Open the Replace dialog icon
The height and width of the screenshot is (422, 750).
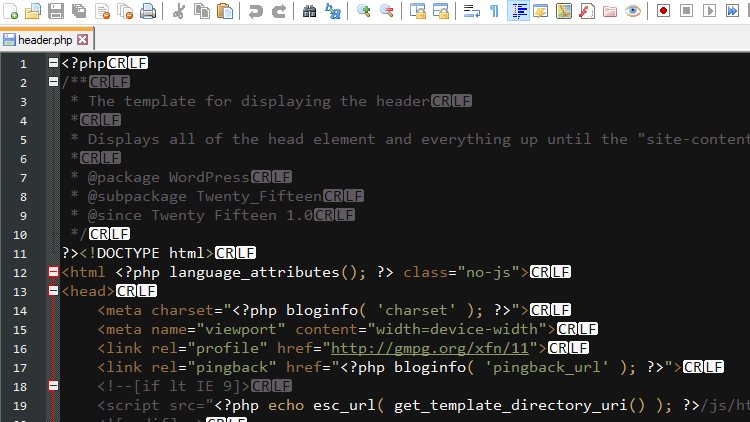(x=332, y=11)
